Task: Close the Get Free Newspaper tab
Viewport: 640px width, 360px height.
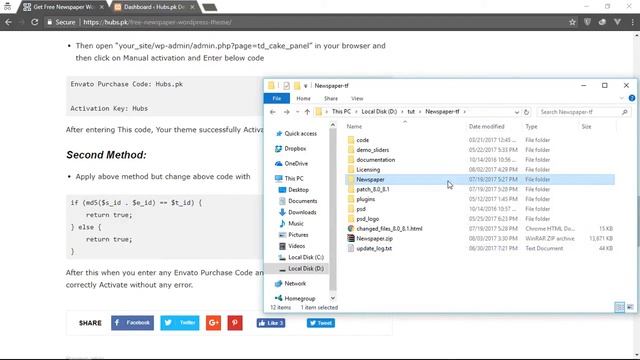Action: click(x=102, y=7)
